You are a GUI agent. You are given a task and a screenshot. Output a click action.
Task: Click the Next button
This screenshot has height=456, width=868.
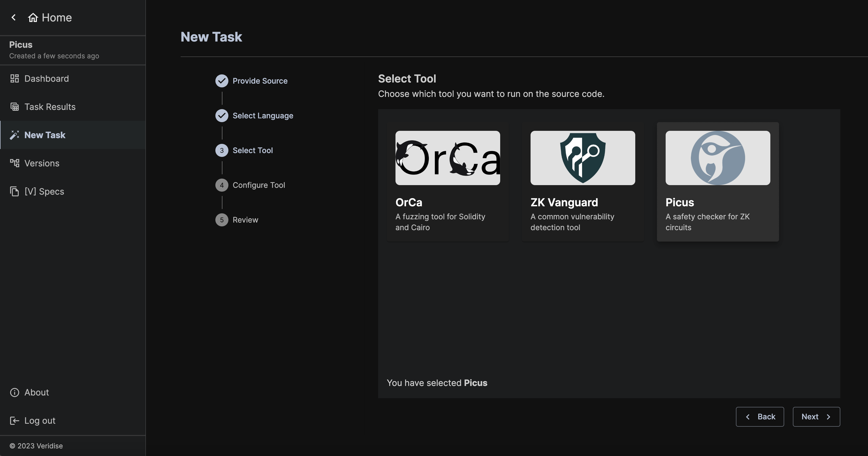816,417
